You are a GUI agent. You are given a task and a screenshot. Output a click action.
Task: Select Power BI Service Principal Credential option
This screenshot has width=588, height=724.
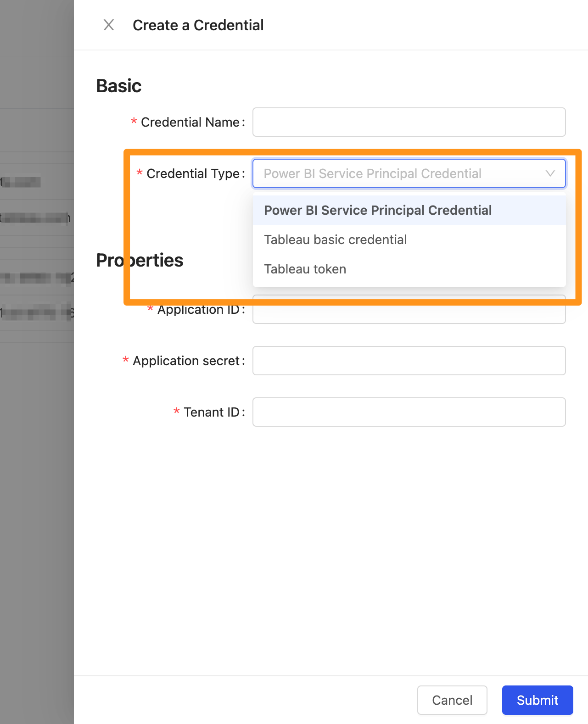tap(409, 210)
